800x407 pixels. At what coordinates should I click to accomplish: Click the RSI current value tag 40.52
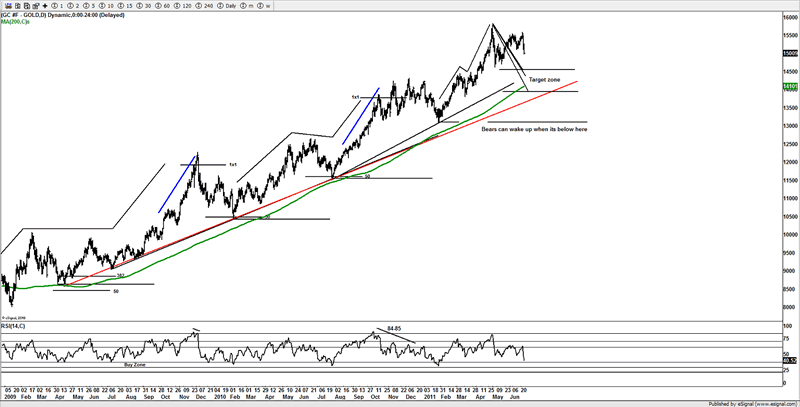792,361
